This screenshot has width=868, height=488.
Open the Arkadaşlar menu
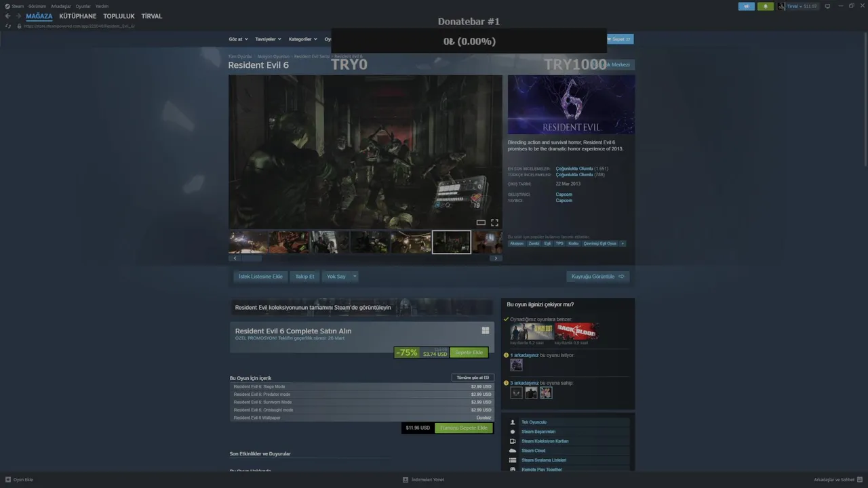tap(61, 6)
